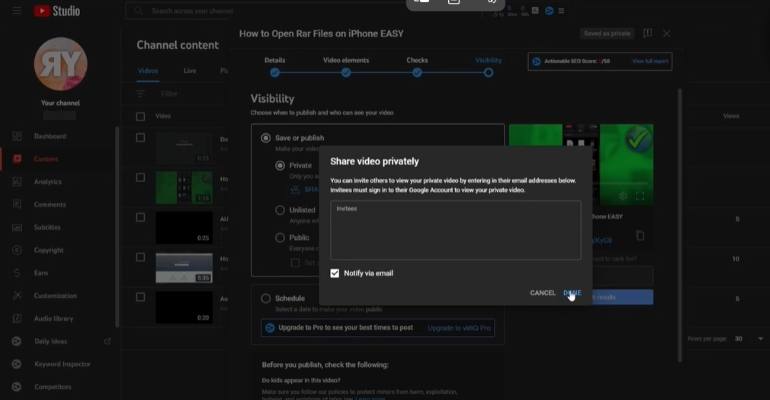Click the YouTube Studio logo

click(x=57, y=11)
